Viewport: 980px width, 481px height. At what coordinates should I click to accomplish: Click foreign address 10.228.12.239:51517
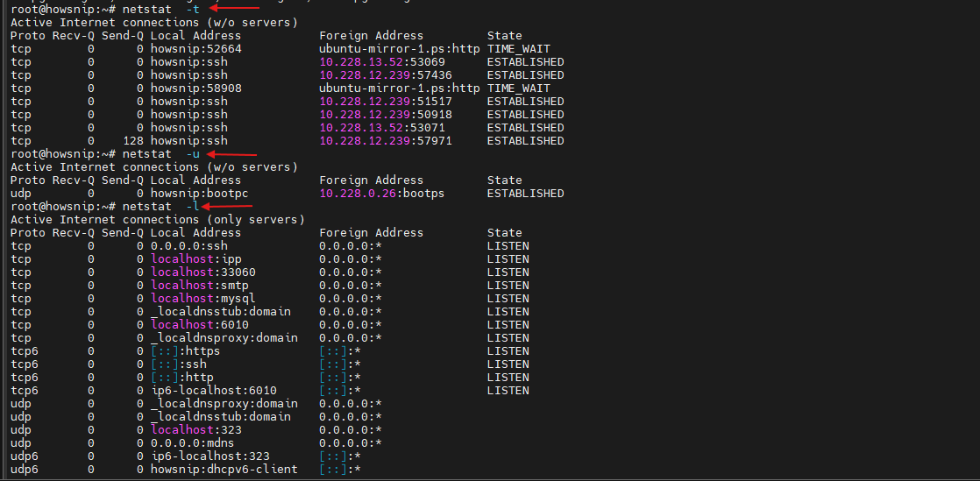tap(386, 102)
